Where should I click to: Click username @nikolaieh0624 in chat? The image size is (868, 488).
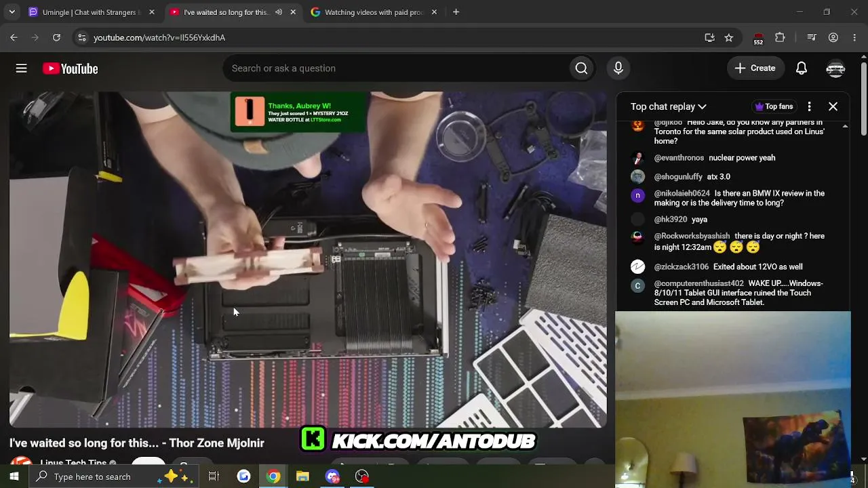(682, 193)
